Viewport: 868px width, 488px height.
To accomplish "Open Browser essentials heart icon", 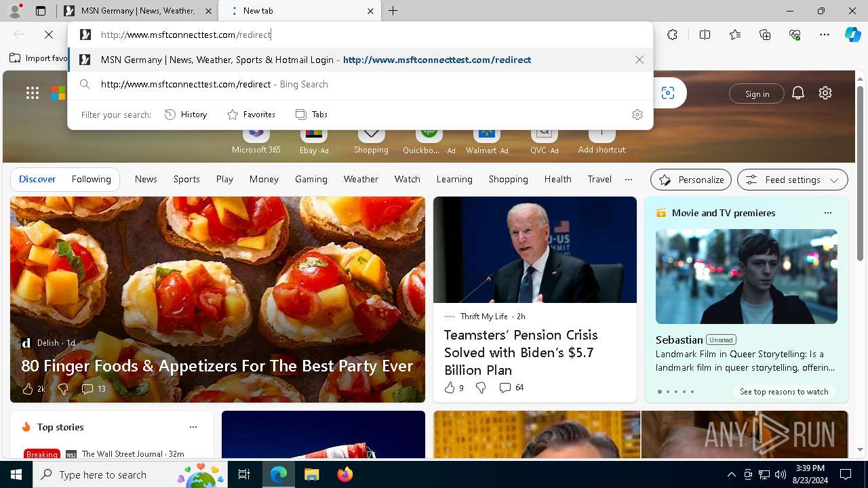I will click(x=795, y=35).
